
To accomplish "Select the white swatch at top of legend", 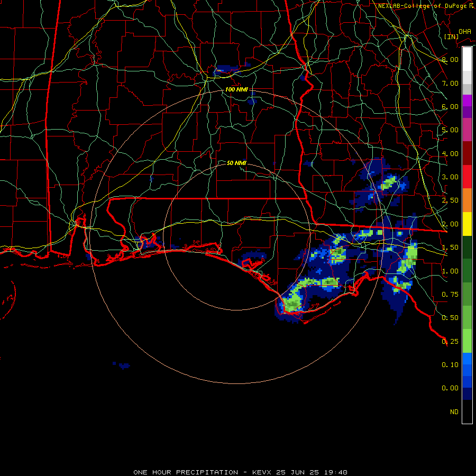I will (x=467, y=59).
